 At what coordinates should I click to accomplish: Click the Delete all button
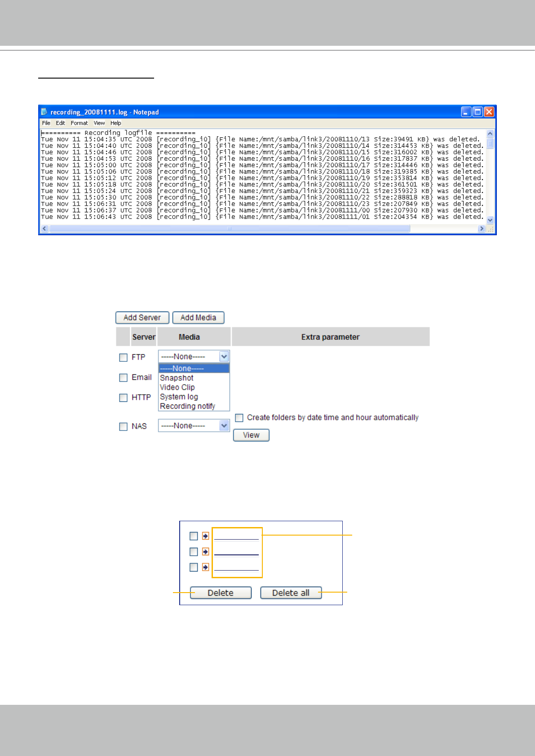click(x=291, y=593)
